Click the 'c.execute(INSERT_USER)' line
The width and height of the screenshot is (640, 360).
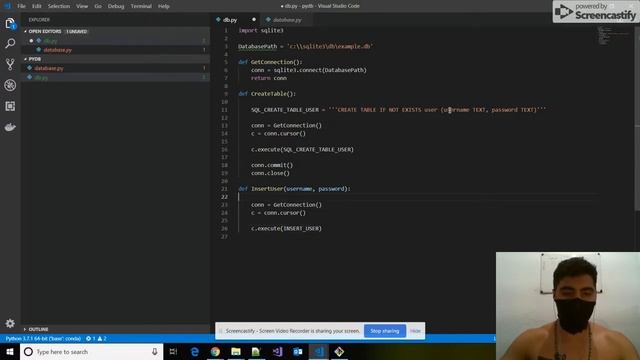(x=287, y=229)
